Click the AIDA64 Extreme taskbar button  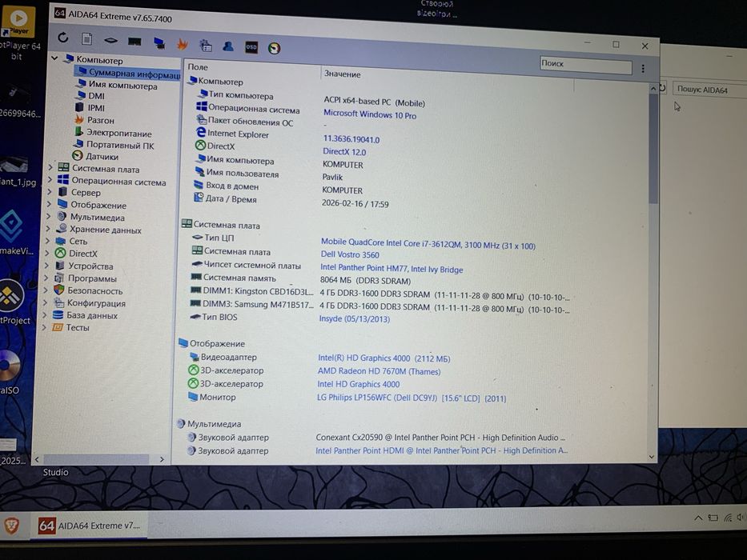(x=89, y=526)
